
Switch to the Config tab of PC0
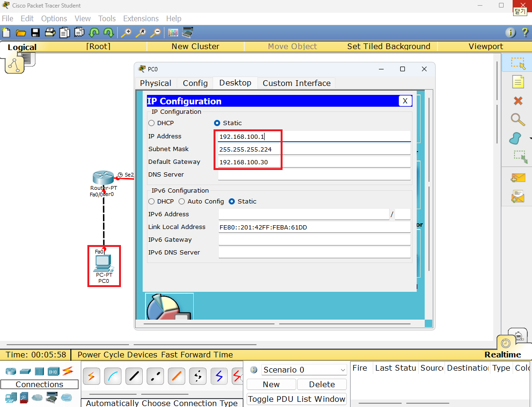pos(195,83)
